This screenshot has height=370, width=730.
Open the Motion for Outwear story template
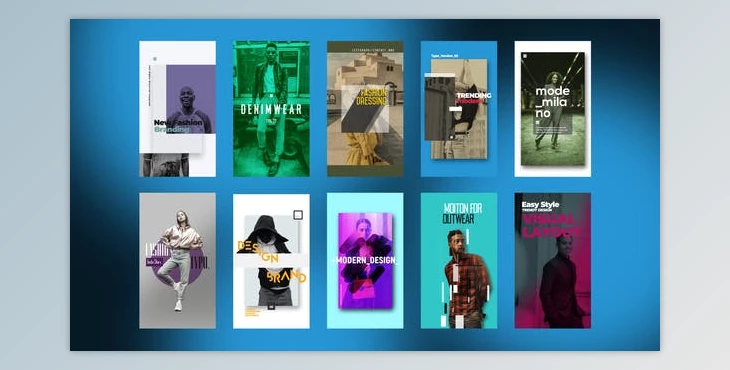click(x=459, y=261)
